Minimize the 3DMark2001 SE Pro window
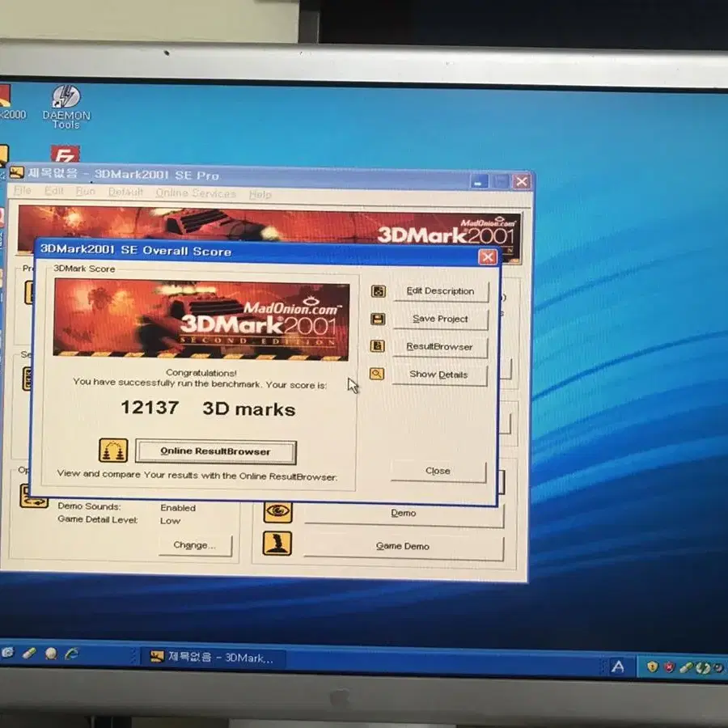The height and width of the screenshot is (728, 728). 479,181
